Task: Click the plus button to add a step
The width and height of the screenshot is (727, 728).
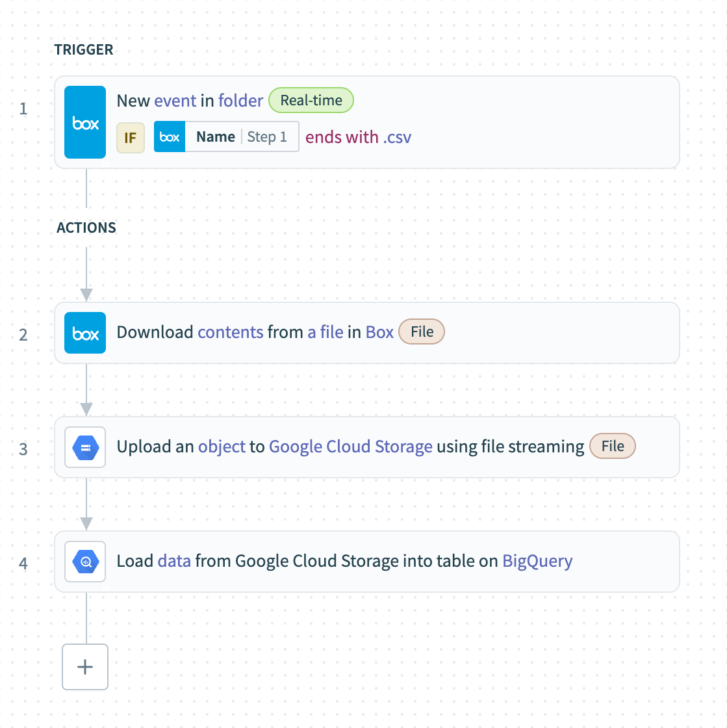Action: click(x=84, y=667)
